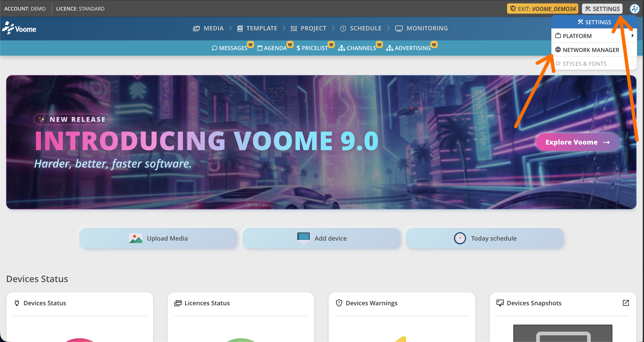This screenshot has height=342, width=644.
Task: Expand the PLATFORM submenu
Action: [x=594, y=36]
